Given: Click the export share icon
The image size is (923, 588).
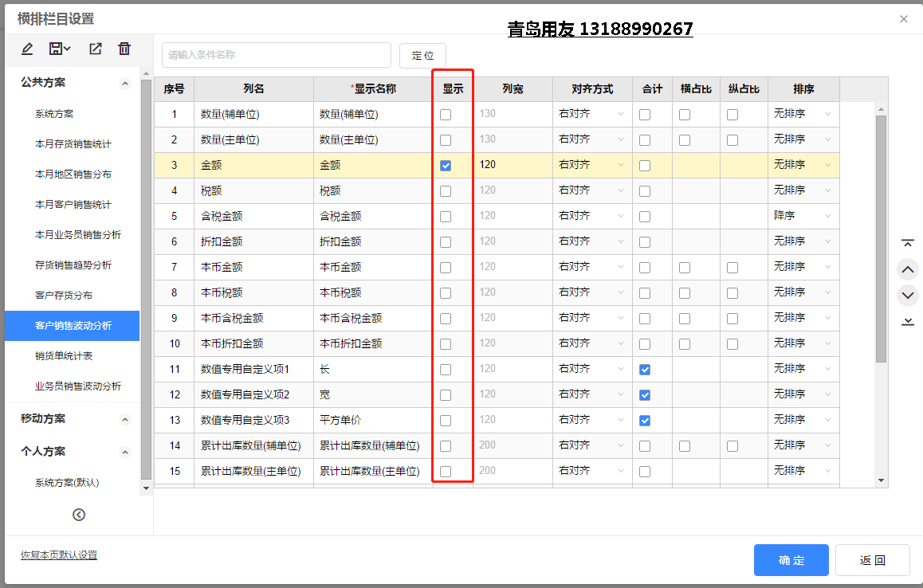Looking at the screenshot, I should [x=95, y=49].
